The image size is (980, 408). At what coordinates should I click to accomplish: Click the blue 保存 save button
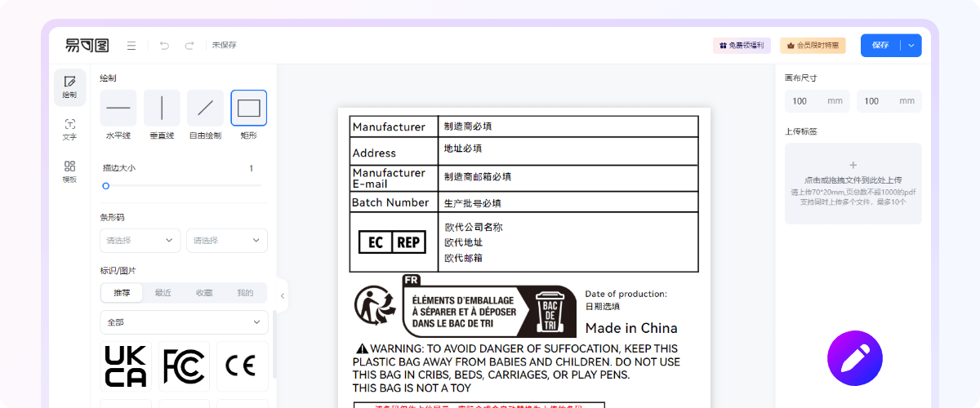880,46
